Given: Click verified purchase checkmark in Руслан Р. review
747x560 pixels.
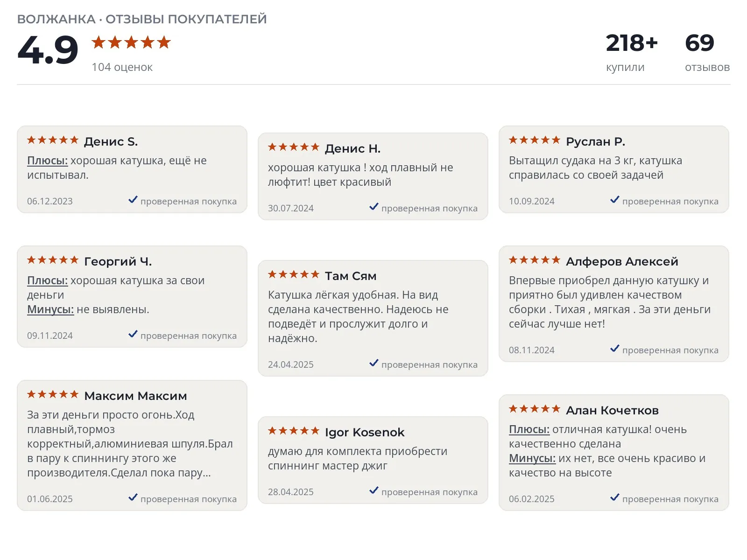Looking at the screenshot, I should tap(614, 200).
